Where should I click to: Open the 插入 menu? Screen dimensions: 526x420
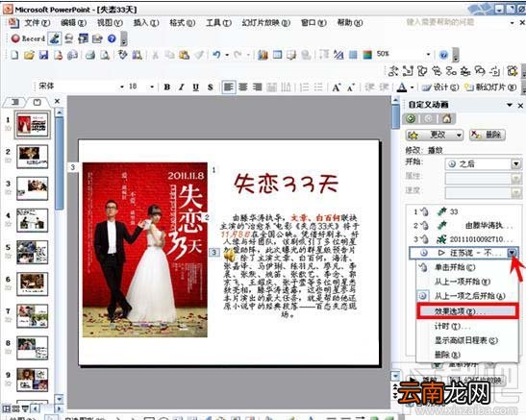[146, 23]
